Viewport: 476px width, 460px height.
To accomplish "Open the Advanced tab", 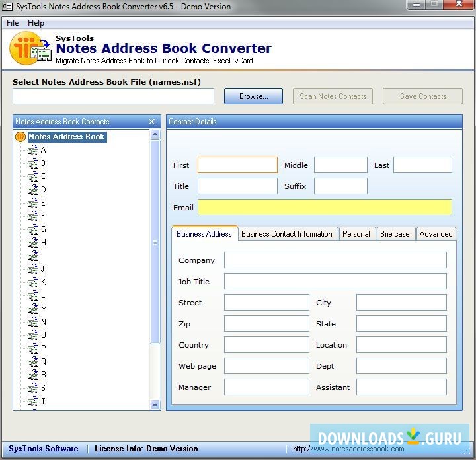I will (x=436, y=234).
